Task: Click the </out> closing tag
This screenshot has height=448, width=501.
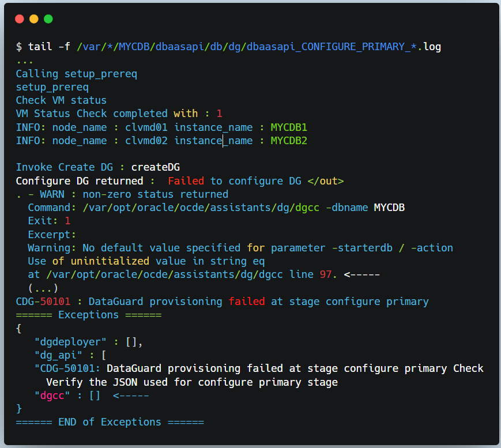Action: click(325, 180)
